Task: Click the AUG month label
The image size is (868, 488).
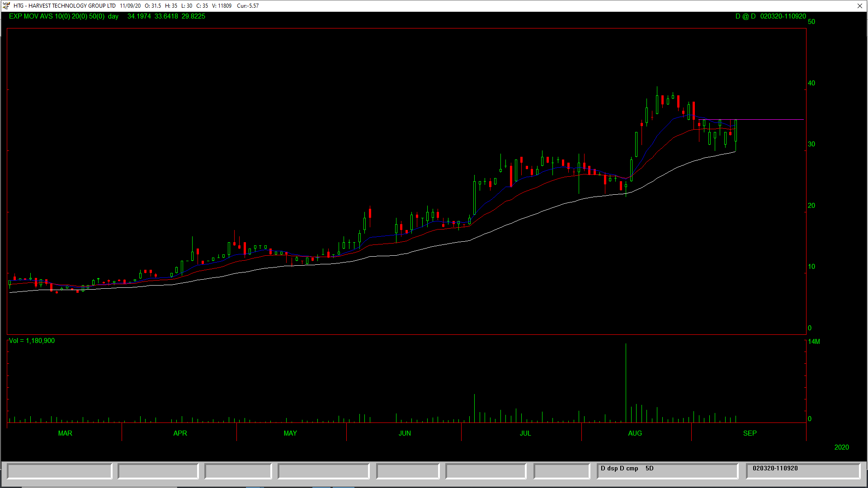Action: [x=635, y=433]
